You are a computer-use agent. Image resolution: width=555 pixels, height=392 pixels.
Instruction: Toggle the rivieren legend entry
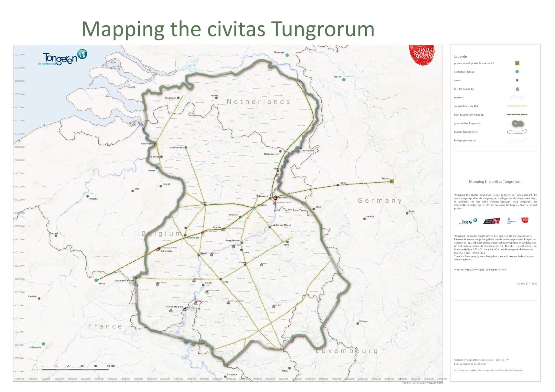click(x=517, y=97)
